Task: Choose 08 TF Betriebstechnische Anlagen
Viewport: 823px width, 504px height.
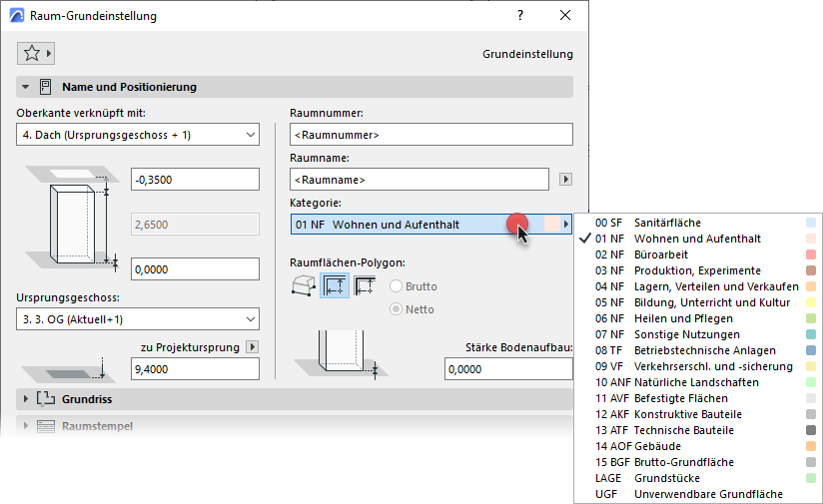Action: [x=698, y=351]
